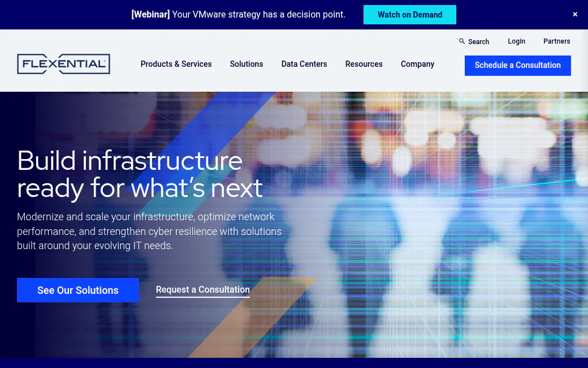Open the Resources menu
This screenshot has width=588, height=368.
(364, 64)
